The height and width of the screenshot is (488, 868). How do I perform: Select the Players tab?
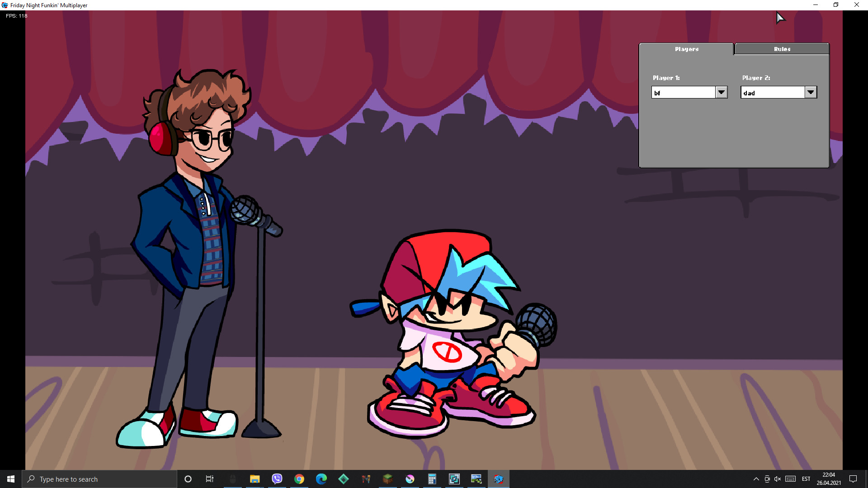(x=686, y=49)
